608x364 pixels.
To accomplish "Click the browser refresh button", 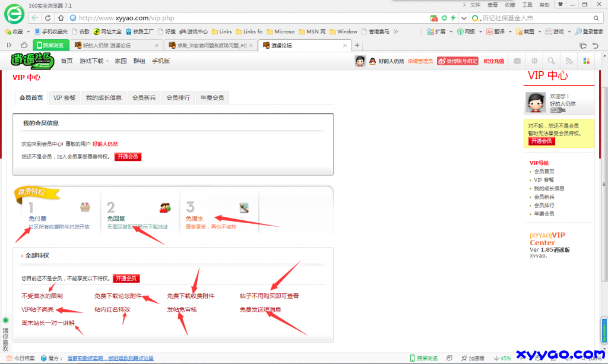I will click(x=47, y=18).
